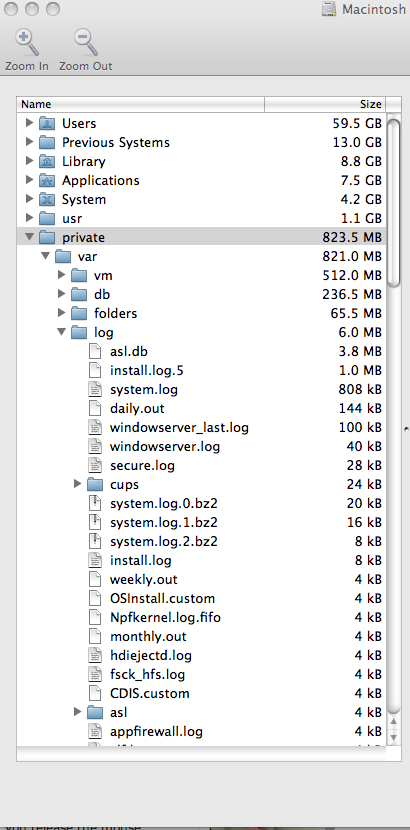Screen dimensions: 410x830
Task: Click the system.log.0.bz2 archive icon
Action: [95, 503]
